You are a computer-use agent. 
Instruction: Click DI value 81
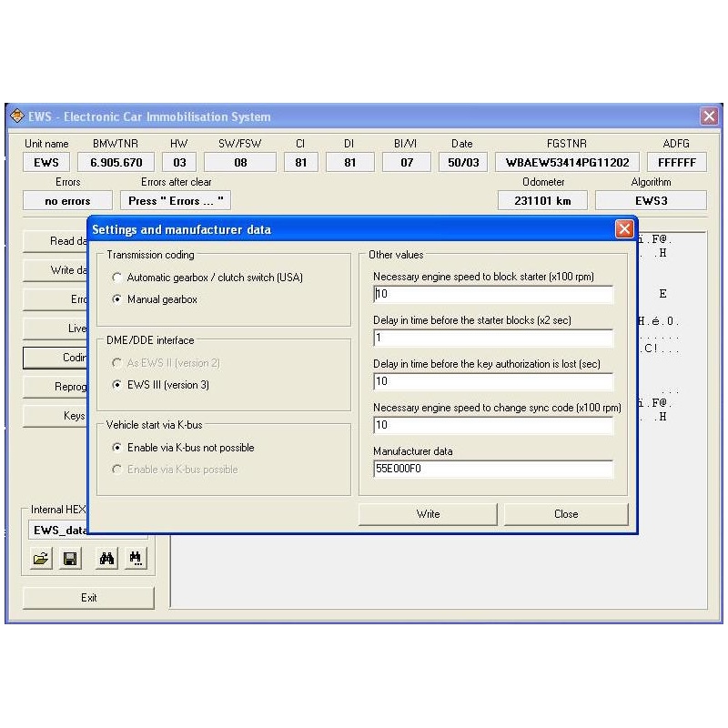pyautogui.click(x=350, y=163)
